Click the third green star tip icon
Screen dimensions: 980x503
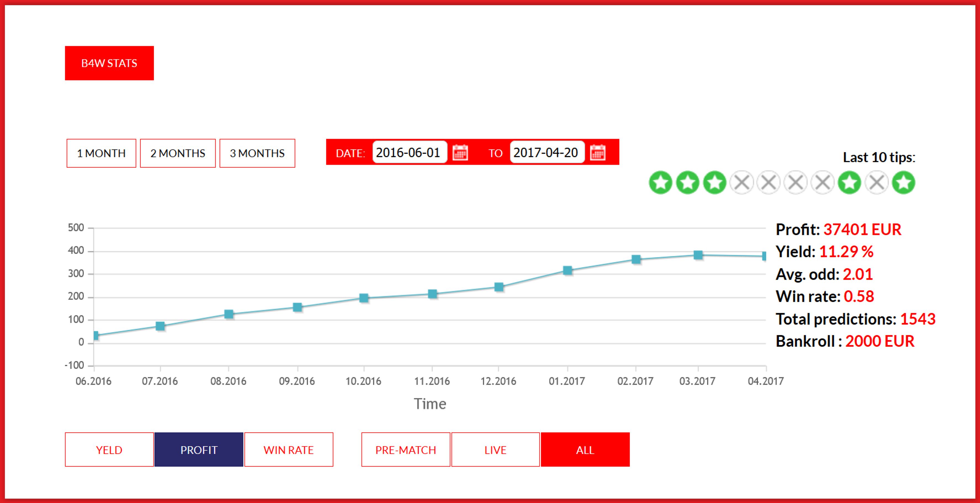point(714,182)
